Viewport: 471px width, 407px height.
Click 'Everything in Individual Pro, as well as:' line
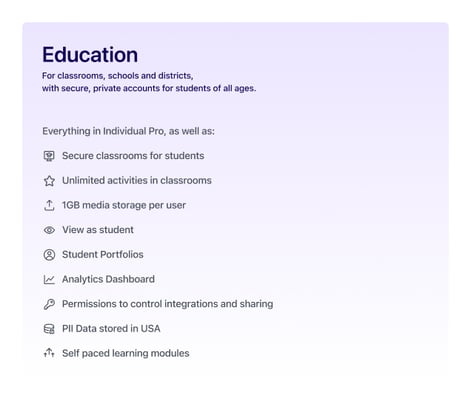[x=128, y=131]
